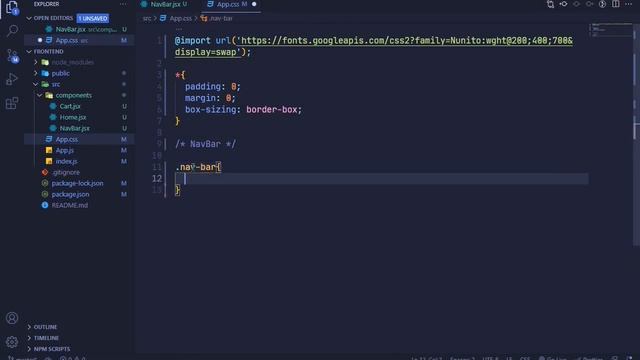Go to the next change arrow icon
This screenshot has height=360, width=640.
click(589, 4)
